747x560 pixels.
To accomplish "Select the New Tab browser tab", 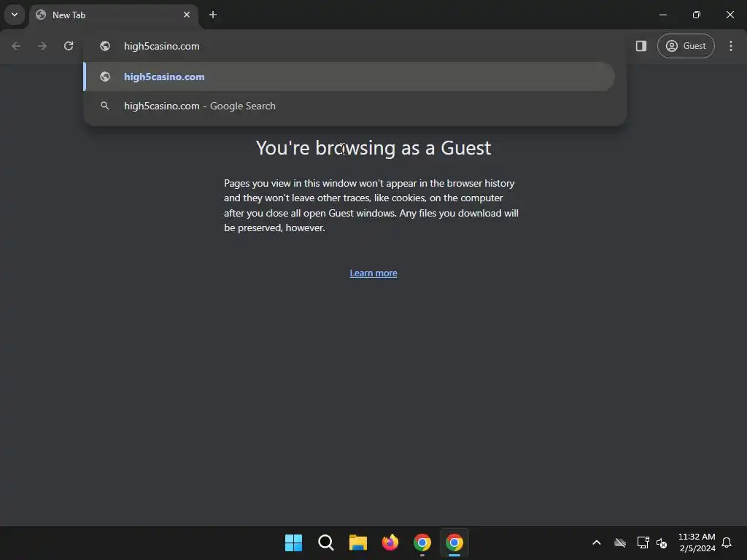I will click(x=115, y=15).
